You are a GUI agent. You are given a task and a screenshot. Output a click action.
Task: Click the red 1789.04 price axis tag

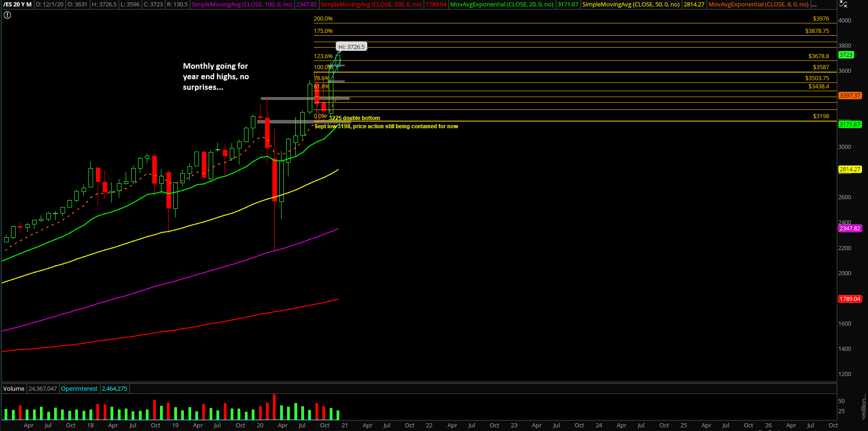[850, 299]
